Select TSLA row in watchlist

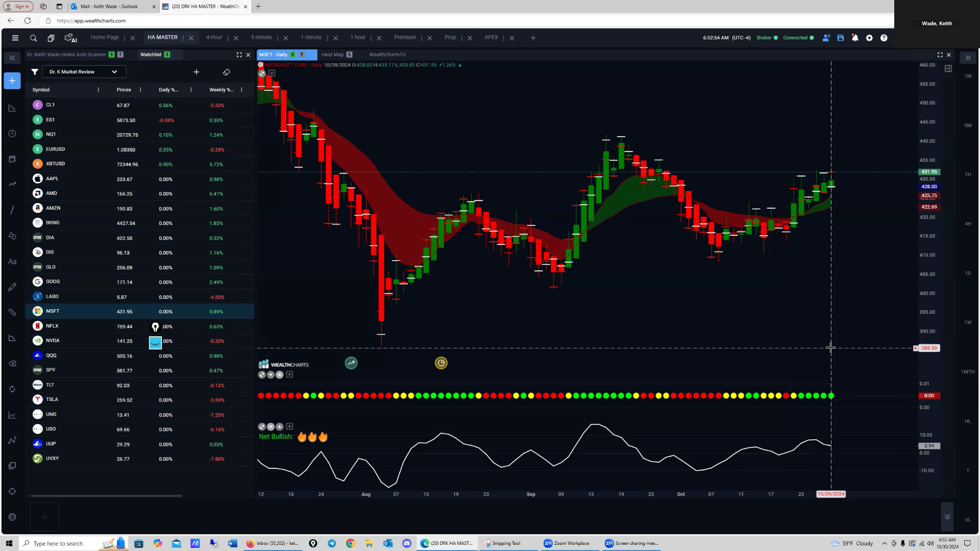coord(139,400)
